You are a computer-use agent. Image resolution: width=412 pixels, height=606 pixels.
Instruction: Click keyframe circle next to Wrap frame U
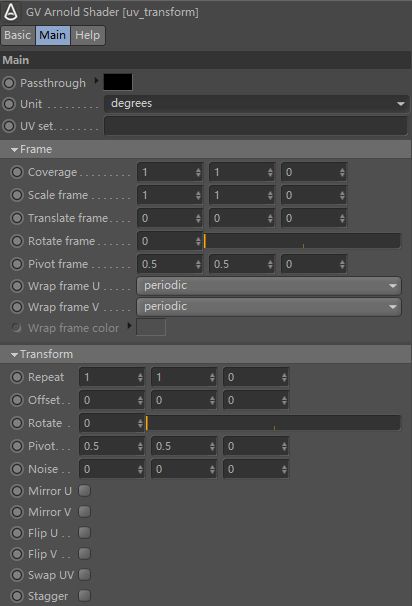point(17,286)
